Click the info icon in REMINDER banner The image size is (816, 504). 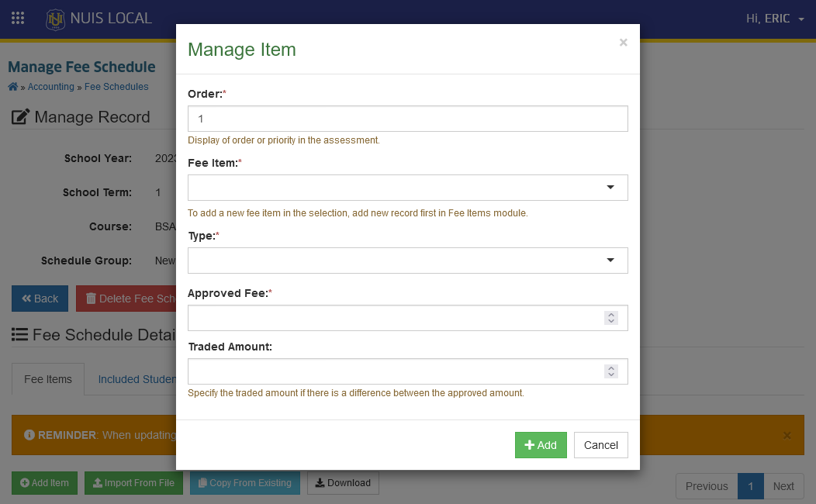[x=29, y=435]
